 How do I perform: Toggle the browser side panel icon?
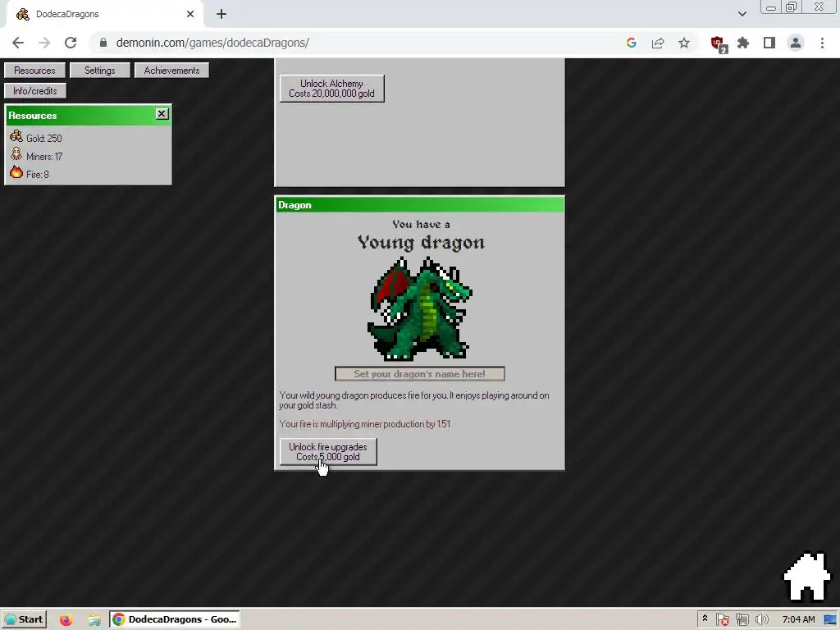tap(769, 43)
